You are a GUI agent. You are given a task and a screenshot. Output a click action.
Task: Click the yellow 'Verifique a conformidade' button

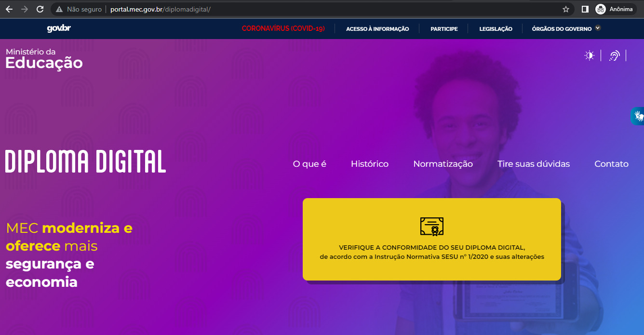(432, 239)
